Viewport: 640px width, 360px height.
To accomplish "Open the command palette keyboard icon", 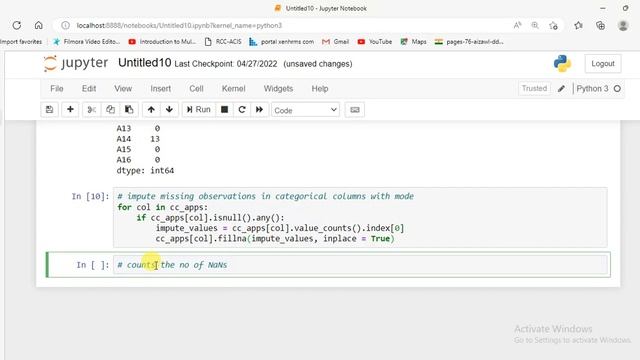I will coord(355,110).
